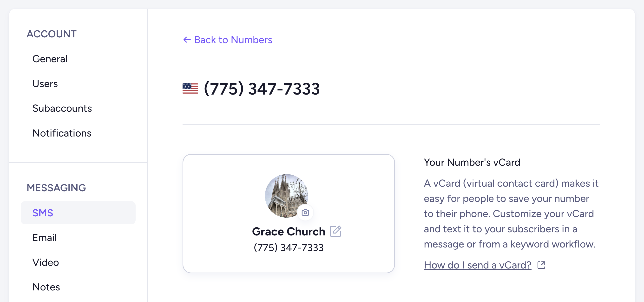
Task: Select Notifications in the Account menu
Action: (x=62, y=133)
